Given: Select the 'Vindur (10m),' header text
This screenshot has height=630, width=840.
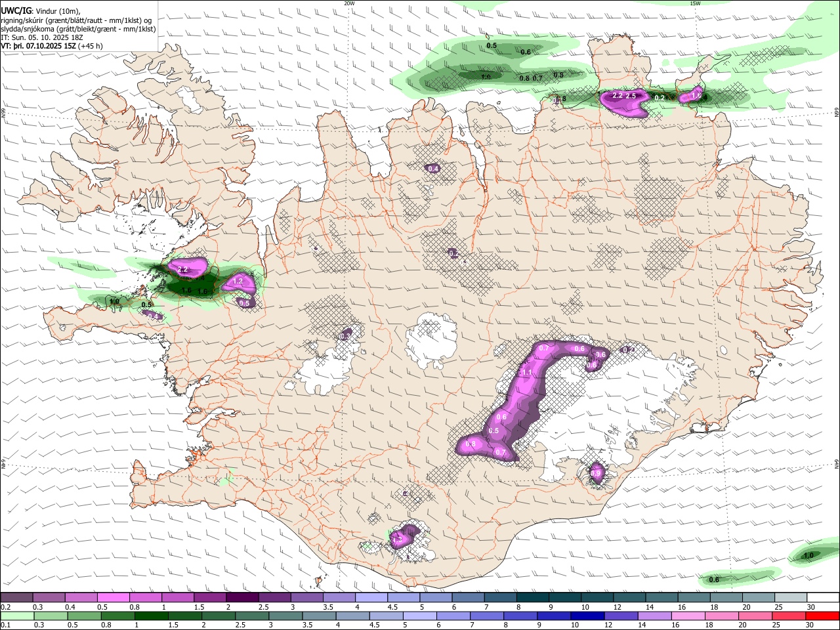Looking at the screenshot, I should [x=58, y=11].
